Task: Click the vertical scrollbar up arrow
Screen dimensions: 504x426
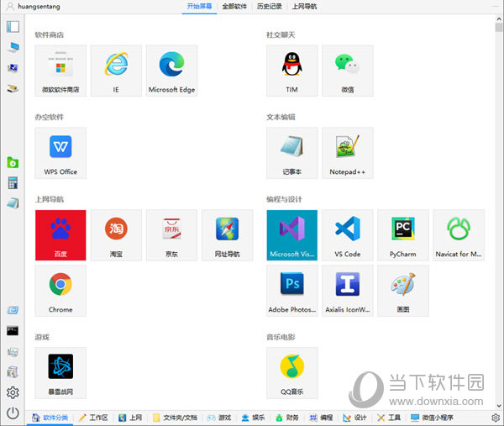Action: point(499,19)
